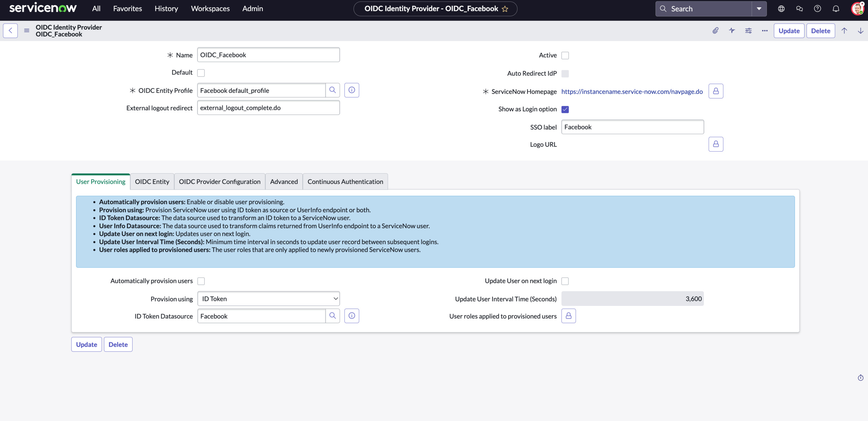Open the Favorites menu
Viewport: 868px width, 421px height.
[128, 9]
